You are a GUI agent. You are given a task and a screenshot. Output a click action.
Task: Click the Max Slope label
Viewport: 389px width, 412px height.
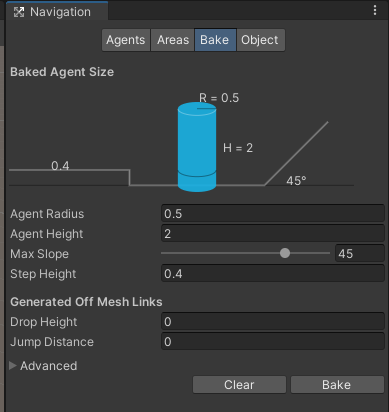click(39, 254)
